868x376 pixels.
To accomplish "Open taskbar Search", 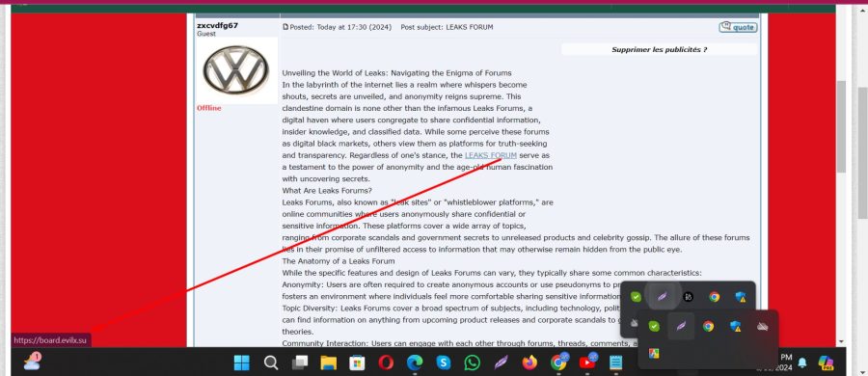I will (x=271, y=363).
